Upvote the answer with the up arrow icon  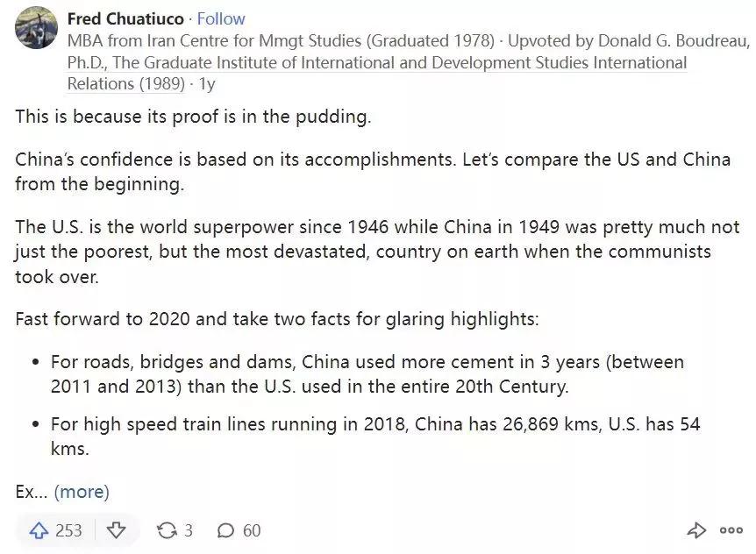39,530
